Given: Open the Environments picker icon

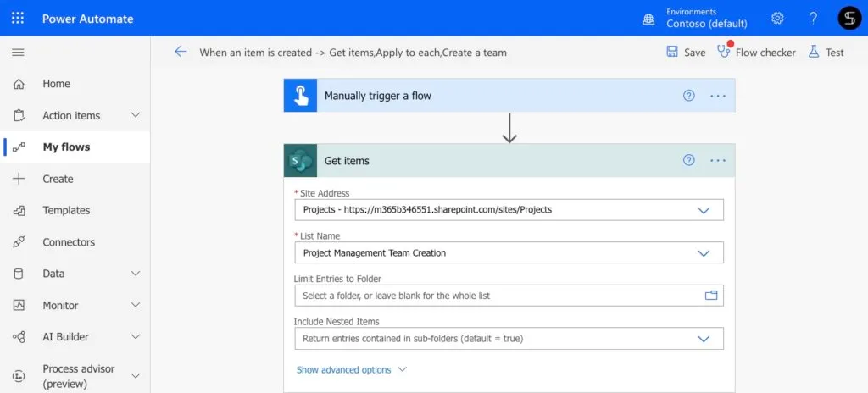Looking at the screenshot, I should click(648, 19).
